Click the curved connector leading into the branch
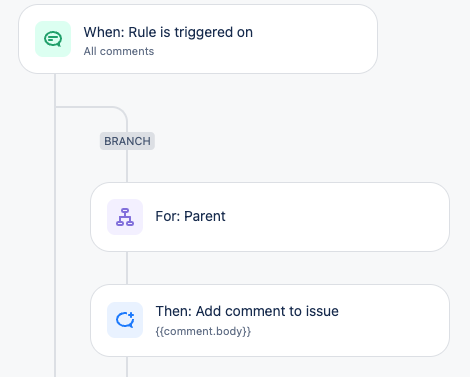The width and height of the screenshot is (470, 377). pyautogui.click(x=122, y=112)
